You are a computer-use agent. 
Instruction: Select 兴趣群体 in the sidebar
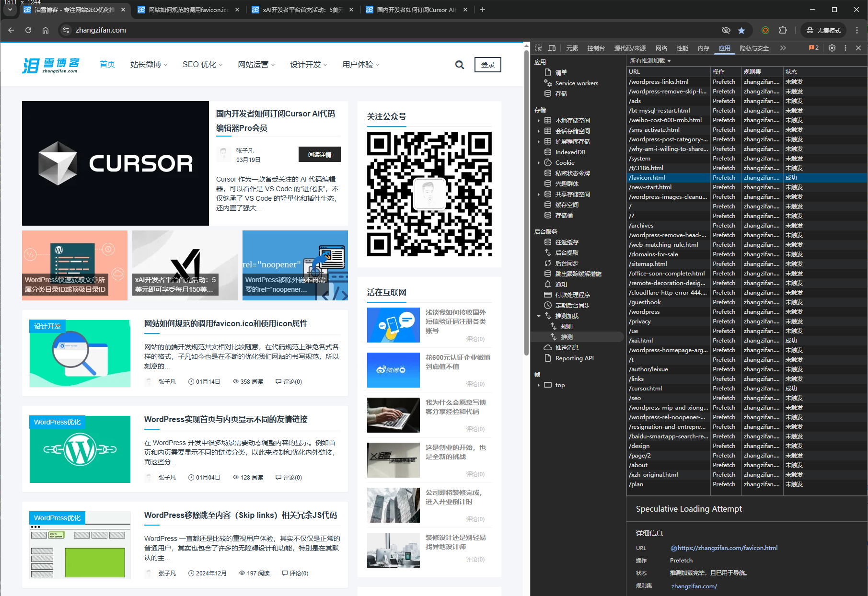point(567,183)
